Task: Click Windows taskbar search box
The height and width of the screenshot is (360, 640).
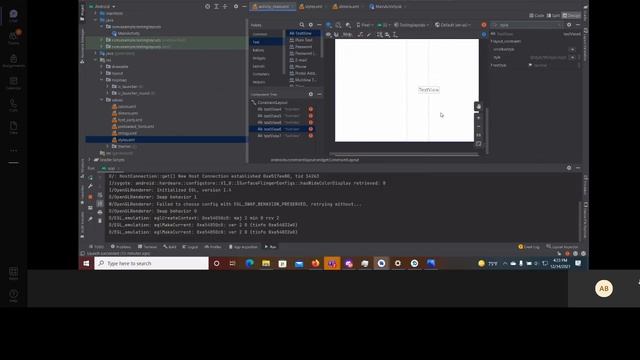Action: click(x=151, y=263)
